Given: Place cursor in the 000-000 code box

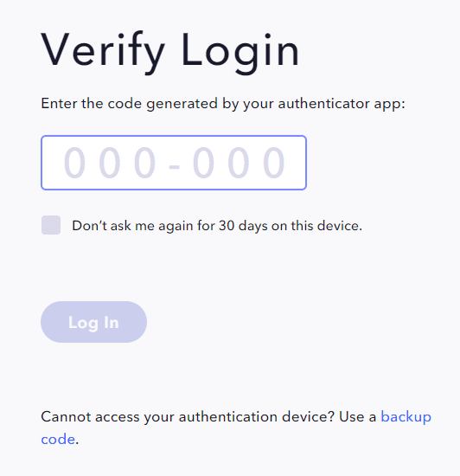Looking at the screenshot, I should point(174,163).
